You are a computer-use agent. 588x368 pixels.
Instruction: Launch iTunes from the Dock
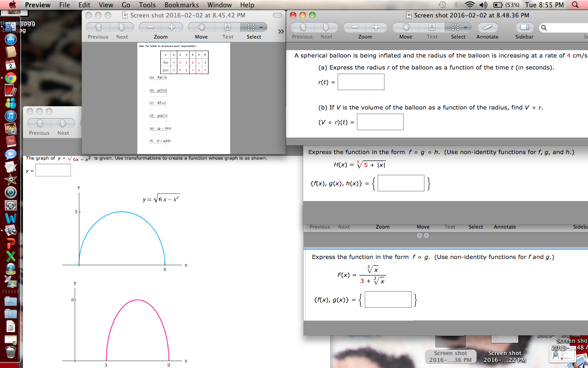[11, 116]
